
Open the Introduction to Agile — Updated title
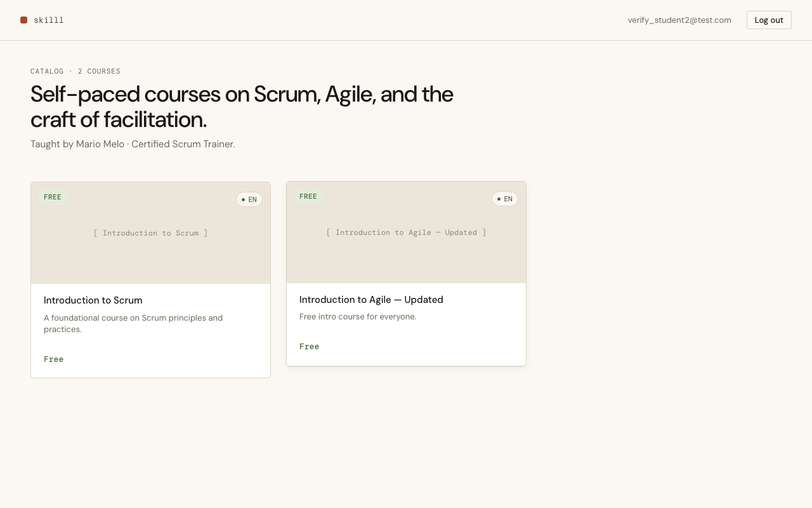coord(371,300)
